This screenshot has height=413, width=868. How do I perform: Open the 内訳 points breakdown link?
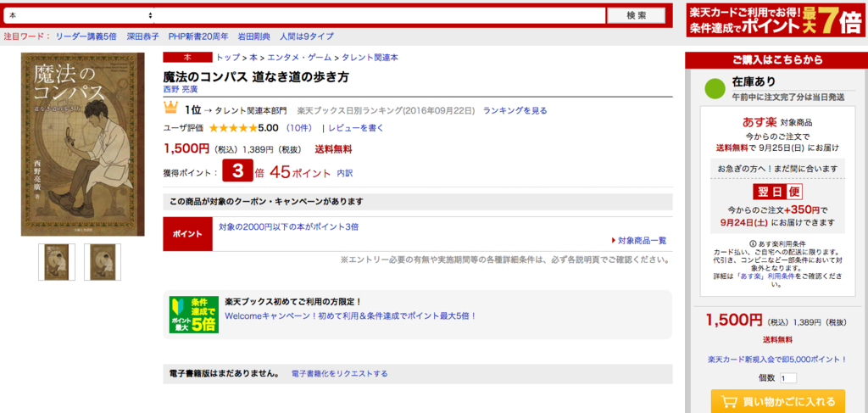345,173
